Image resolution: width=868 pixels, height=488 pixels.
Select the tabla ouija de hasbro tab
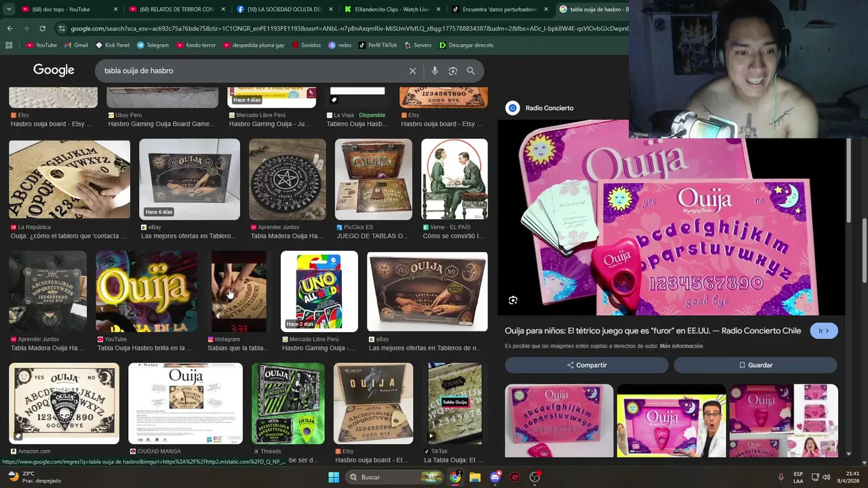(593, 9)
